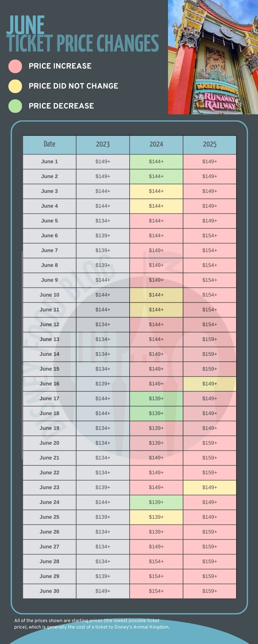Select the Date column header
258x644 pixels.
(x=49, y=145)
